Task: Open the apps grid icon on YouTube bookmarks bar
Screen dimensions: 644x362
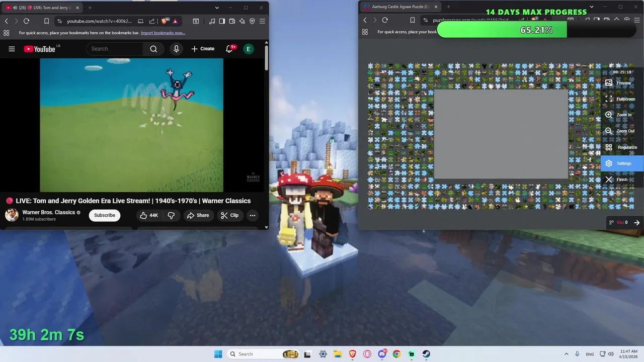Action: coord(6,33)
